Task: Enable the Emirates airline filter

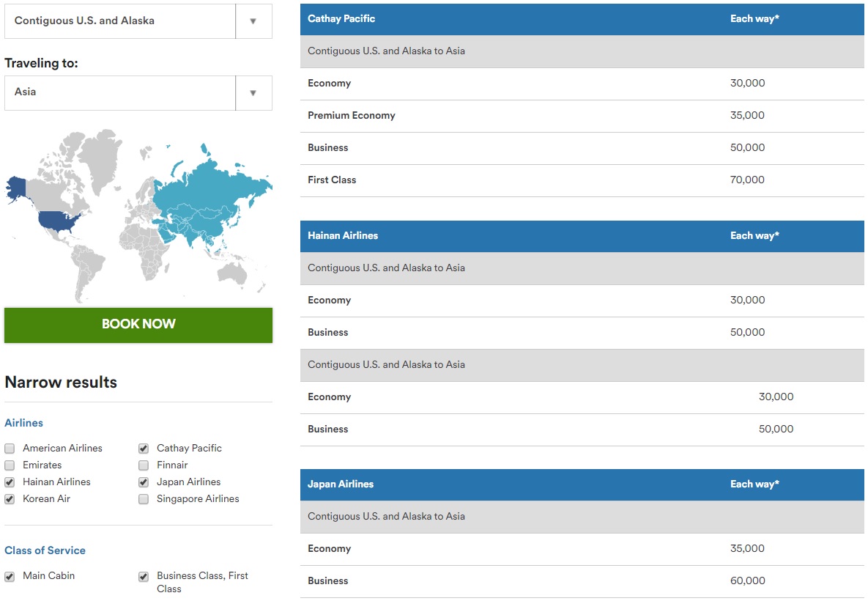Action: coord(10,465)
